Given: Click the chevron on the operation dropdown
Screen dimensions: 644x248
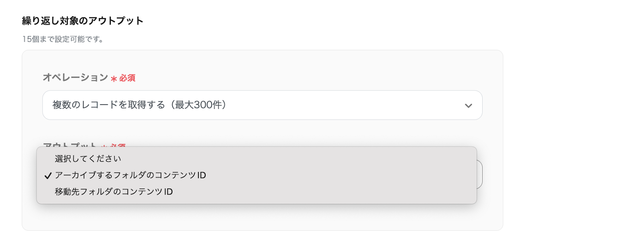Looking at the screenshot, I should [468, 106].
